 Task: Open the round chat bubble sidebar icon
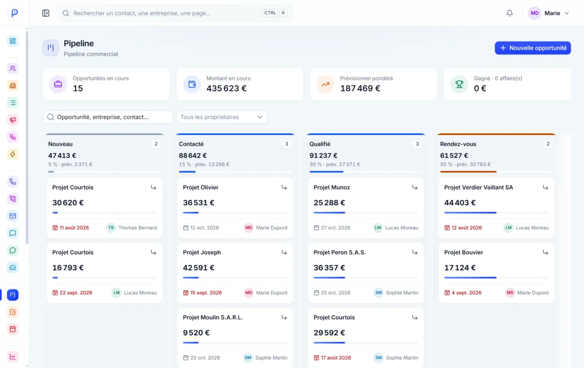[13, 250]
